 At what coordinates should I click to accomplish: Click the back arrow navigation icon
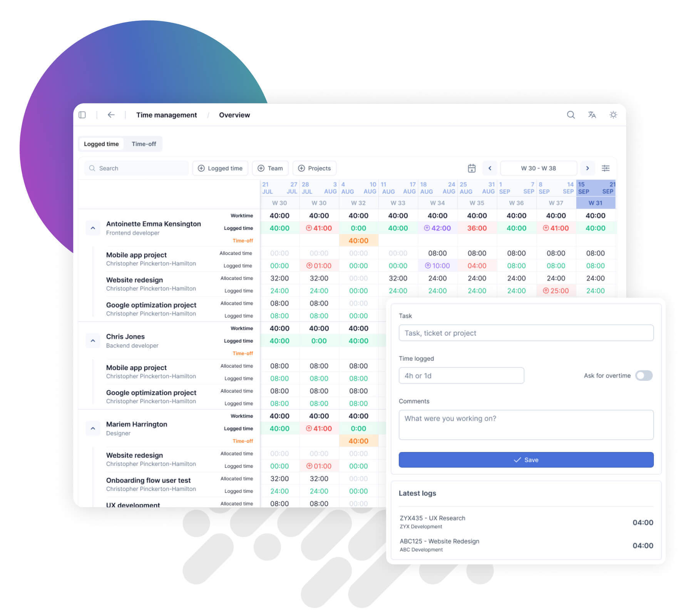[x=111, y=115]
